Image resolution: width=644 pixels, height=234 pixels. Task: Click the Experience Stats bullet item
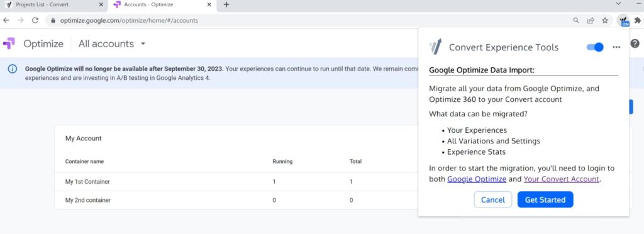pos(477,152)
